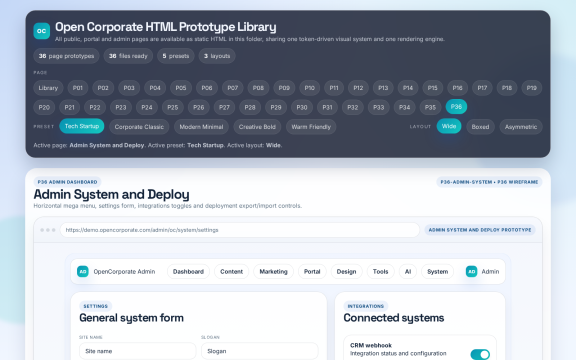Open page P34
576x360 pixels.
[x=404, y=107]
